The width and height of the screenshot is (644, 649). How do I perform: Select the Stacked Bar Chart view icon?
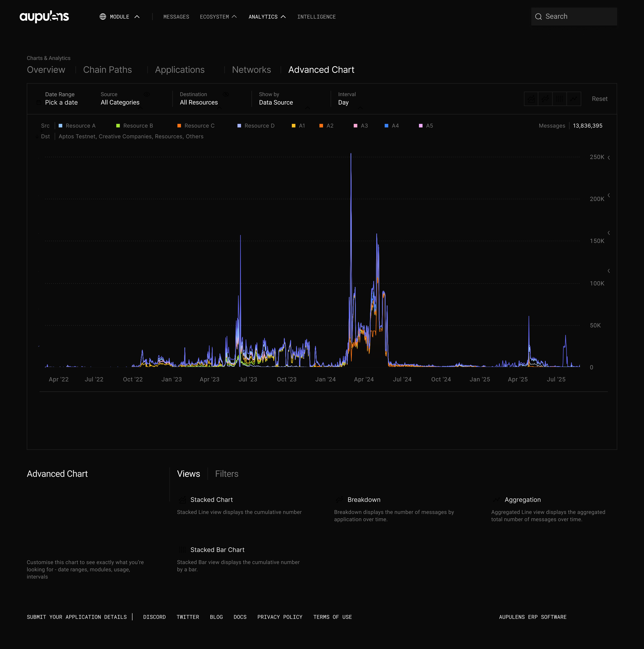559,99
